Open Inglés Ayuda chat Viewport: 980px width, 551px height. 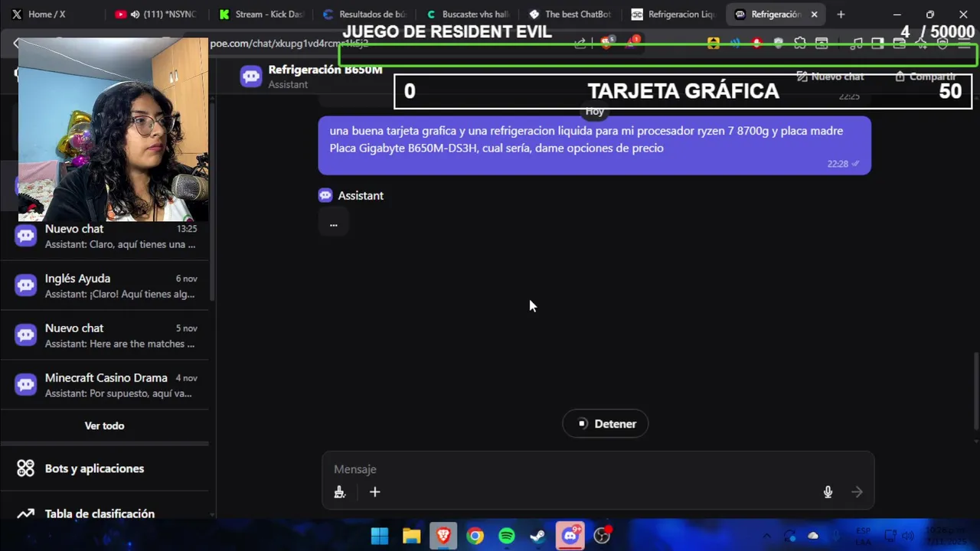pos(106,285)
